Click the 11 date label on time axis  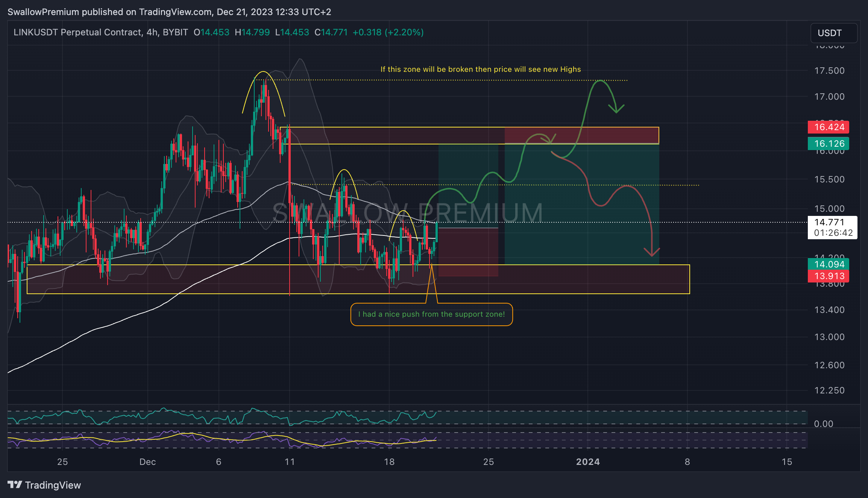click(290, 462)
